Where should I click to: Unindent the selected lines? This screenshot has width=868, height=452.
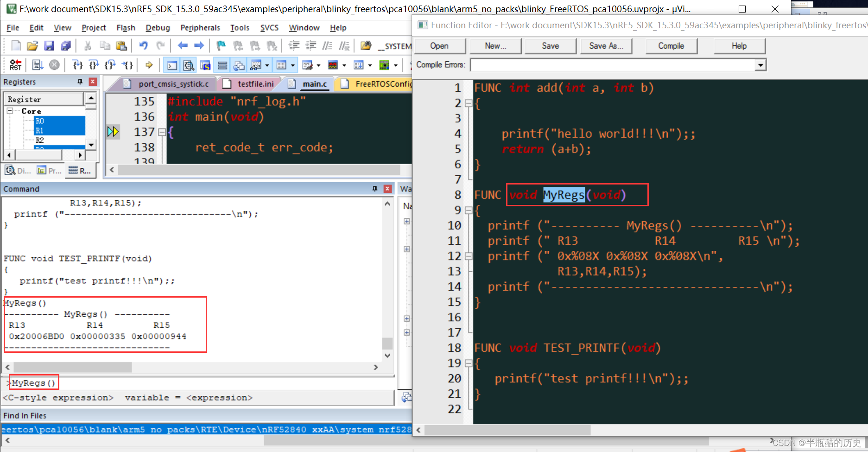310,45
